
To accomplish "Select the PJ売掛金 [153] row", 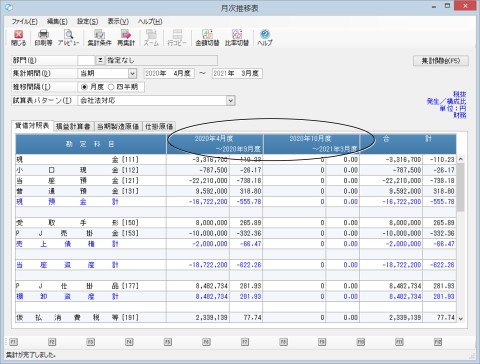I will [x=236, y=233].
